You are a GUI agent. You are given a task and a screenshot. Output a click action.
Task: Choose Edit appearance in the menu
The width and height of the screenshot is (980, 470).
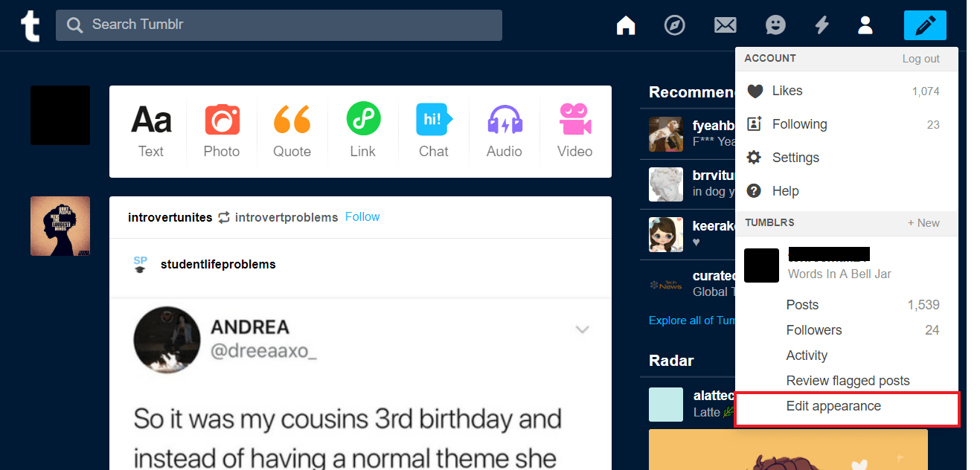pos(833,406)
